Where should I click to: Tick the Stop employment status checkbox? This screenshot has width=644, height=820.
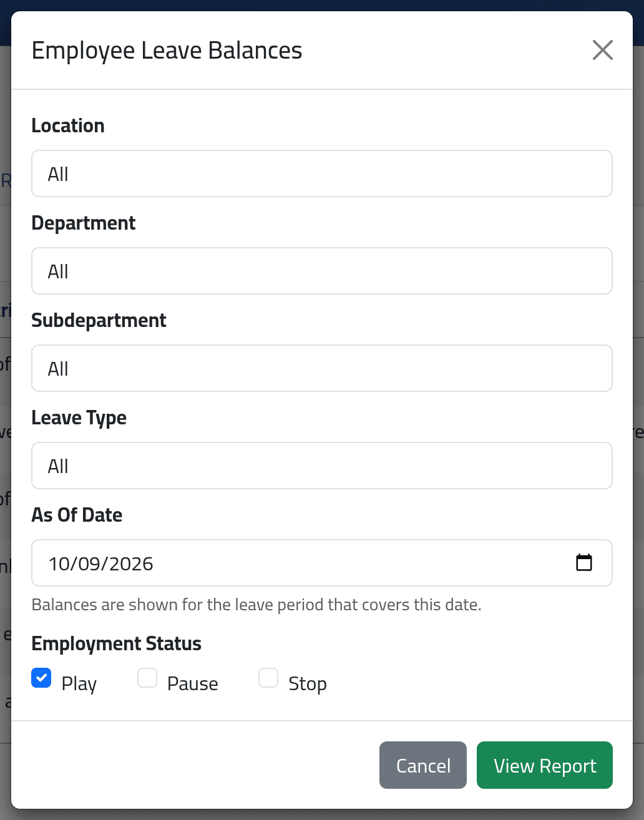[x=268, y=678]
